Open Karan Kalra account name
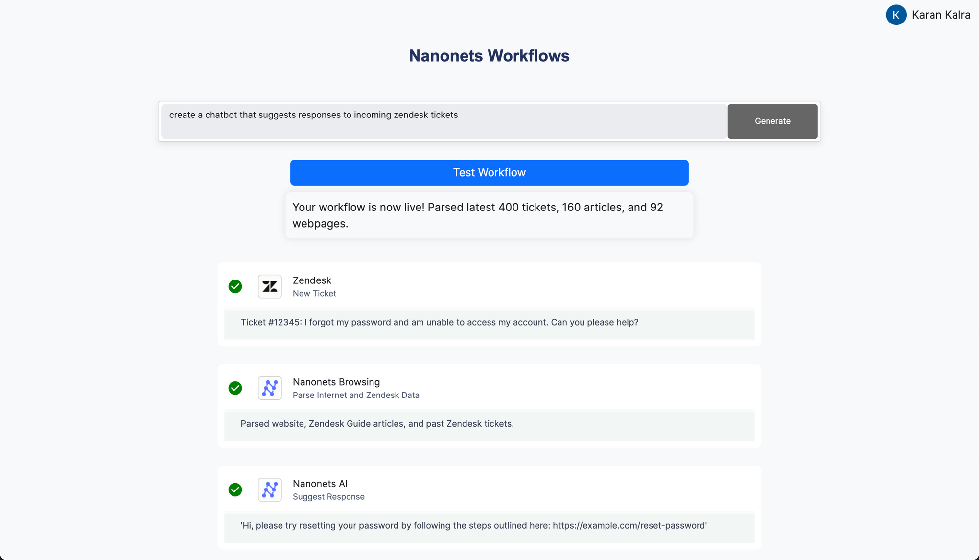Image resolution: width=979 pixels, height=560 pixels. [x=941, y=15]
